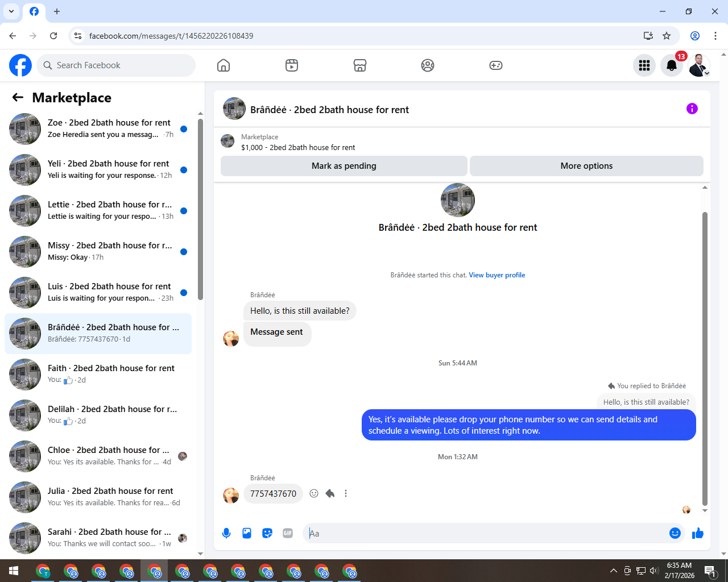Reply to the 7757437670 message
This screenshot has width=728, height=582.
click(x=330, y=493)
